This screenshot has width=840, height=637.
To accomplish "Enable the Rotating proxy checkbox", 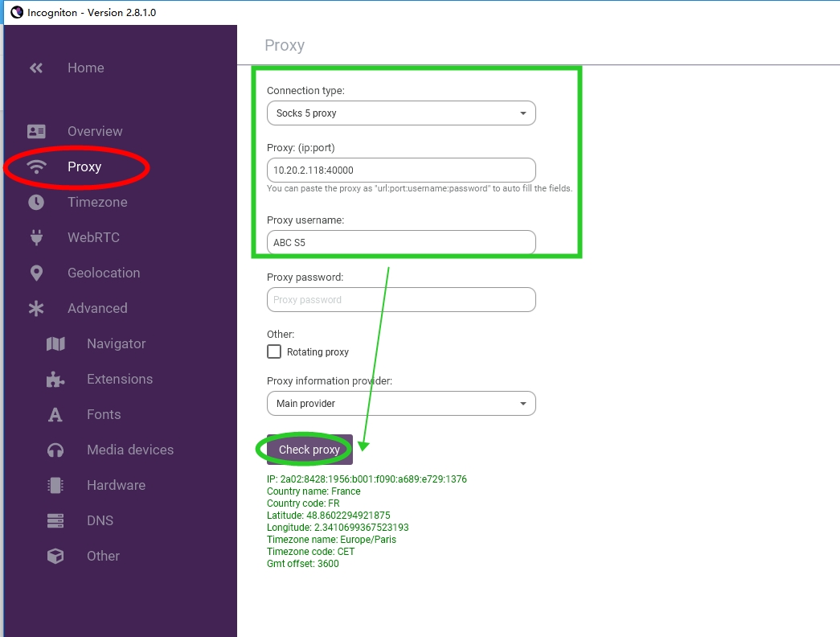I will [274, 351].
